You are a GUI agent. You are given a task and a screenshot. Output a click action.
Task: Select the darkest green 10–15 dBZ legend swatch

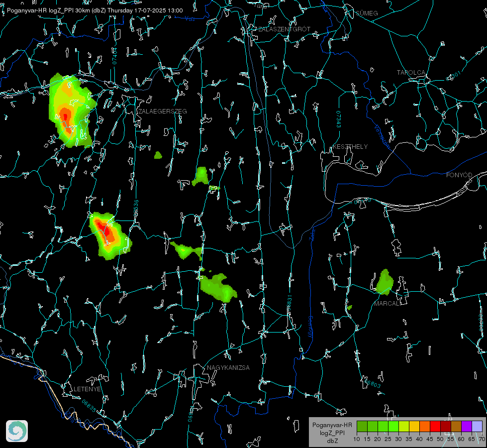tap(362, 426)
